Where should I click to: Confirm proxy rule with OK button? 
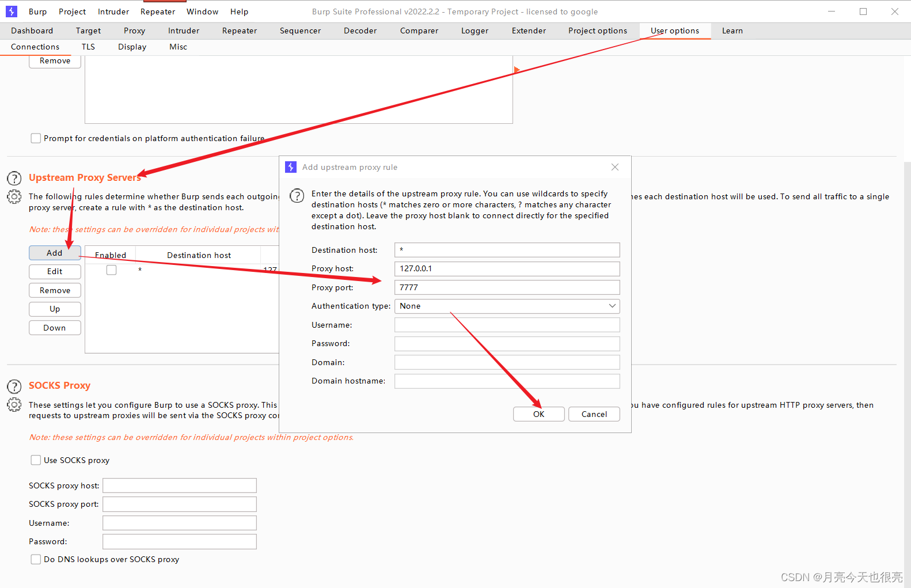(538, 414)
